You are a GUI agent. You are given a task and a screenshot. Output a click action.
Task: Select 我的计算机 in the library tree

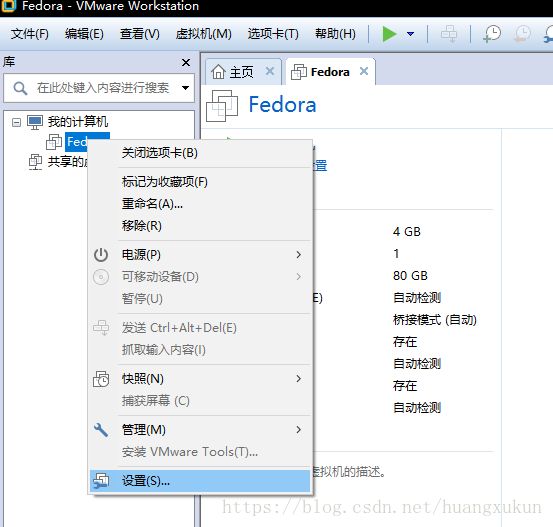point(78,122)
